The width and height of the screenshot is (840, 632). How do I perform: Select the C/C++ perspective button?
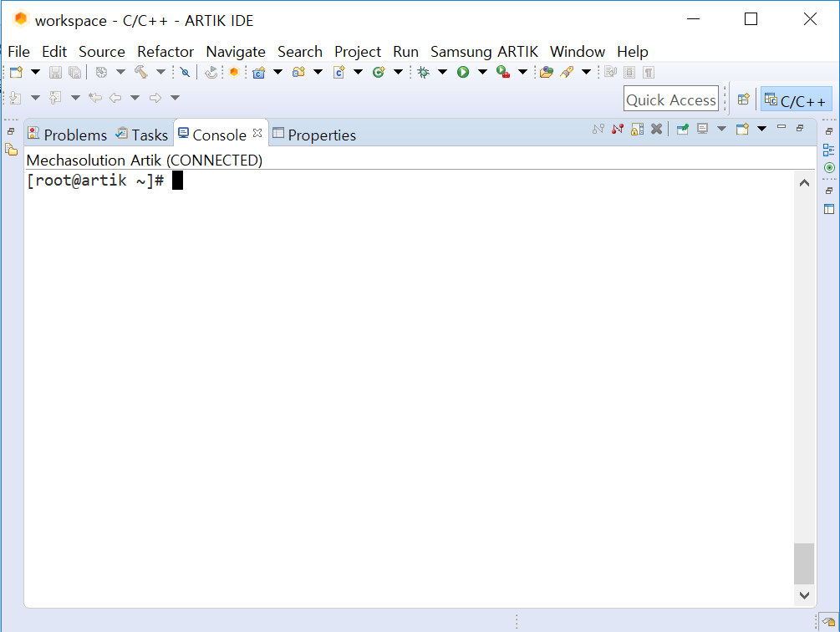click(x=796, y=99)
